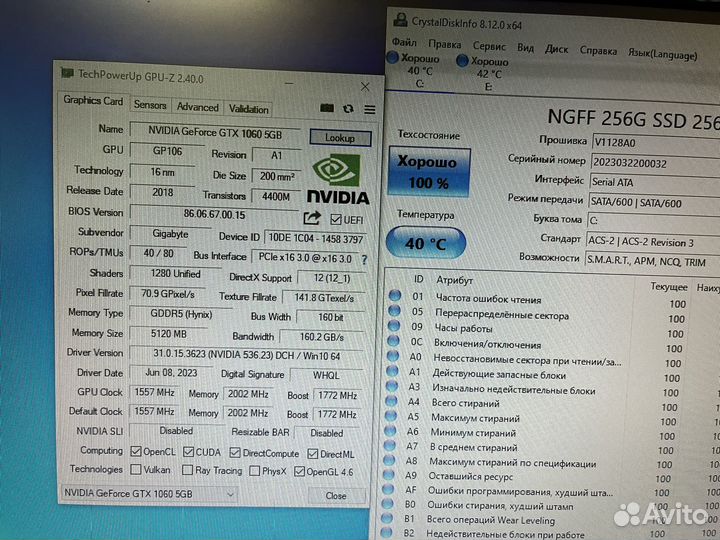Click status orb for attribute A9
720x540 pixels.
pos(389,474)
